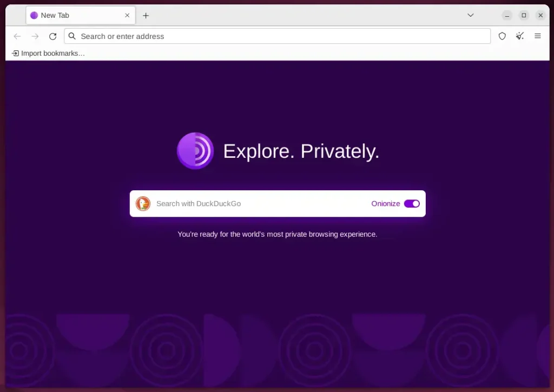
Task: Click Import bookmarks… link
Action: coord(48,54)
